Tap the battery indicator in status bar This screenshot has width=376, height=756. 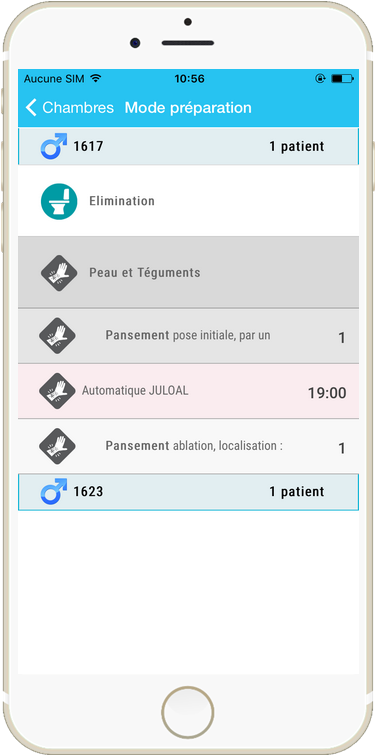click(x=342, y=79)
